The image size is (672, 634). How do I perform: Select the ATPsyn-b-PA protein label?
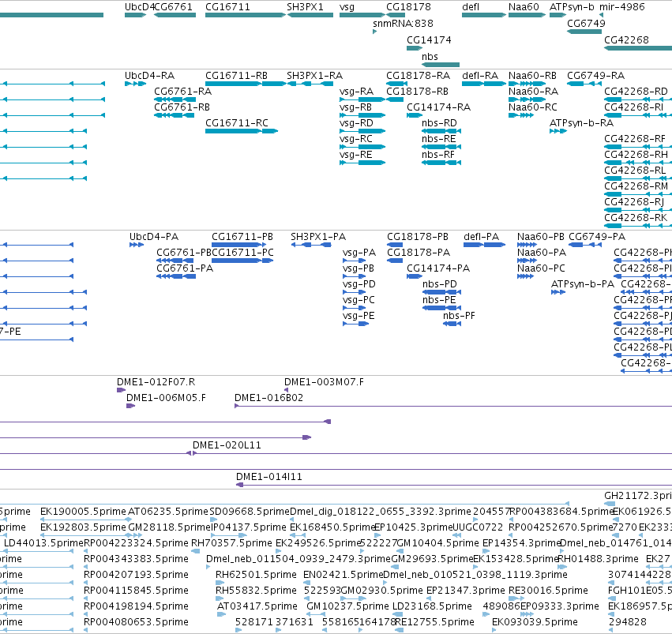point(583,284)
